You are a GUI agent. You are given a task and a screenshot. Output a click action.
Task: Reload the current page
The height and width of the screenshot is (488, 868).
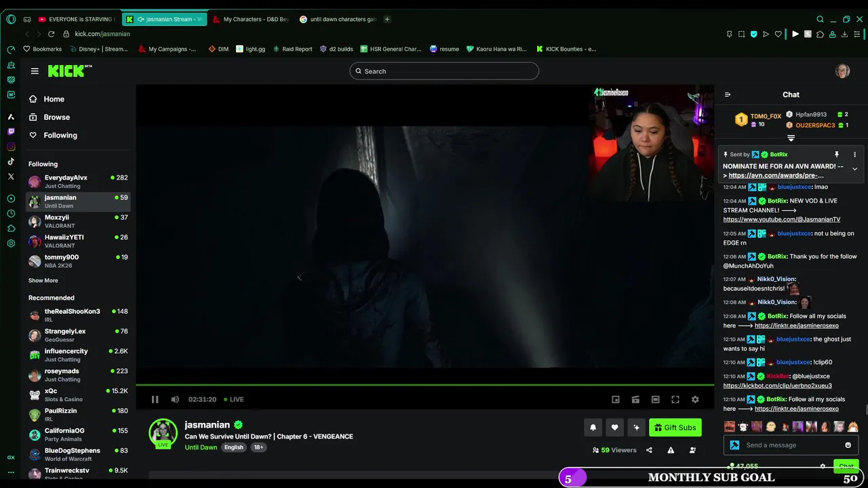[x=52, y=34]
